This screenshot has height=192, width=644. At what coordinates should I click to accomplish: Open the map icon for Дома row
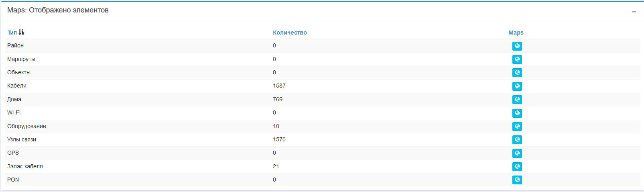coord(517,100)
